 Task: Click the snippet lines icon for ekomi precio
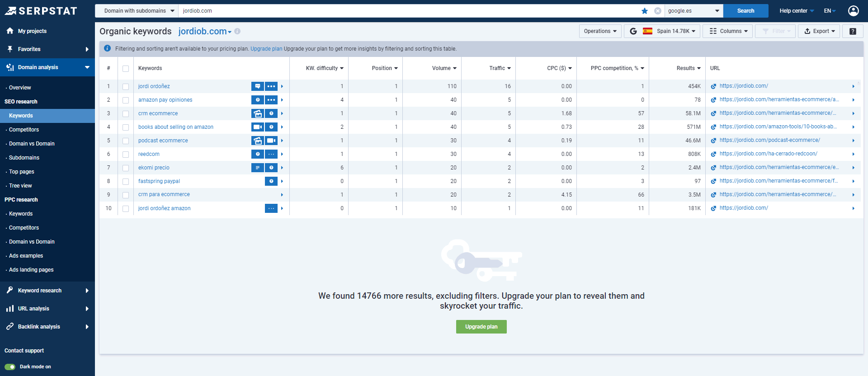tap(258, 168)
